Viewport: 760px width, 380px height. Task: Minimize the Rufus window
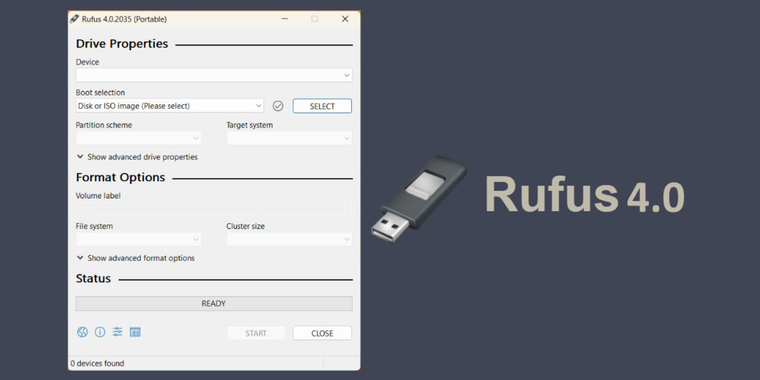(x=285, y=19)
